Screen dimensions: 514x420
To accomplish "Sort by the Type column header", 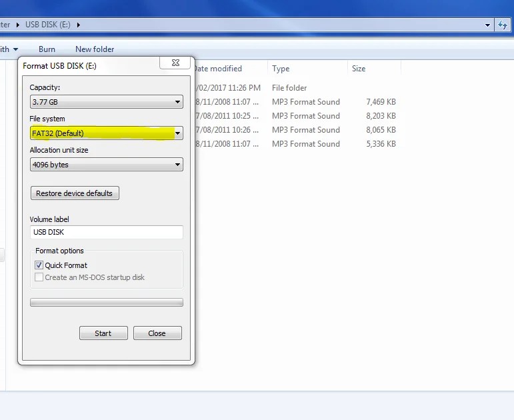I will 281,69.
